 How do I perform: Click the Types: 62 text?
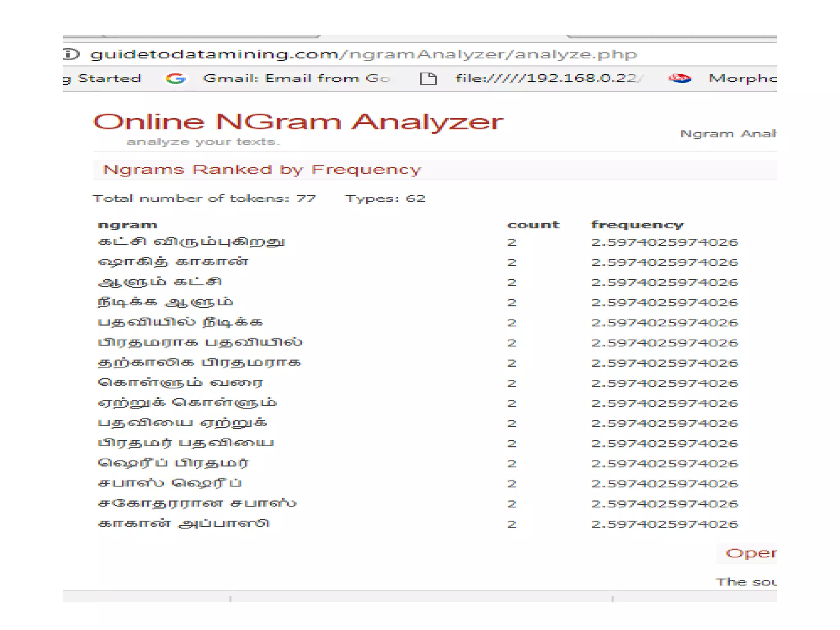[385, 199]
